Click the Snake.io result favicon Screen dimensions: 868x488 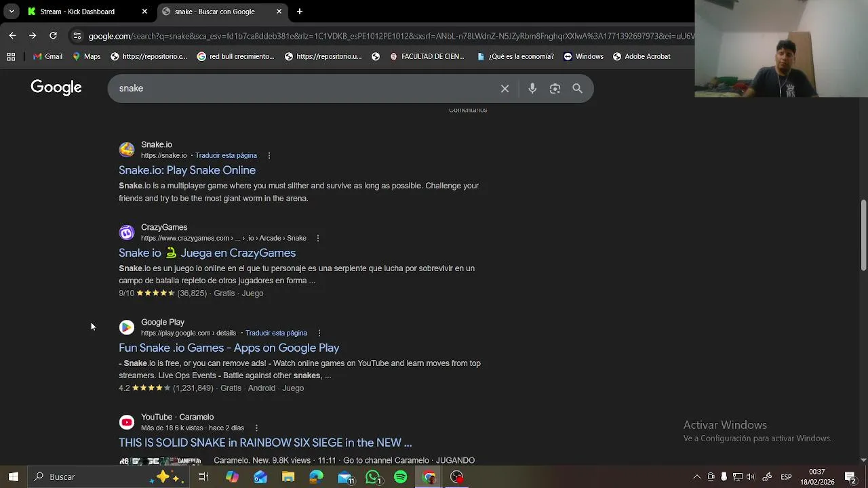click(127, 150)
